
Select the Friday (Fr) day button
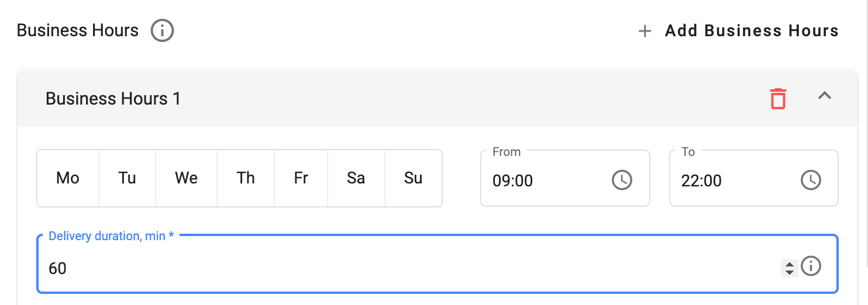pyautogui.click(x=301, y=178)
